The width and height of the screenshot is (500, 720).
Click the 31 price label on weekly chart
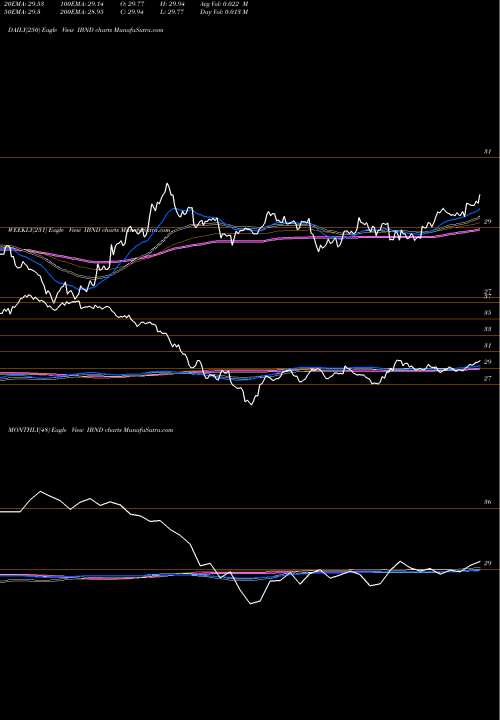coord(488,345)
